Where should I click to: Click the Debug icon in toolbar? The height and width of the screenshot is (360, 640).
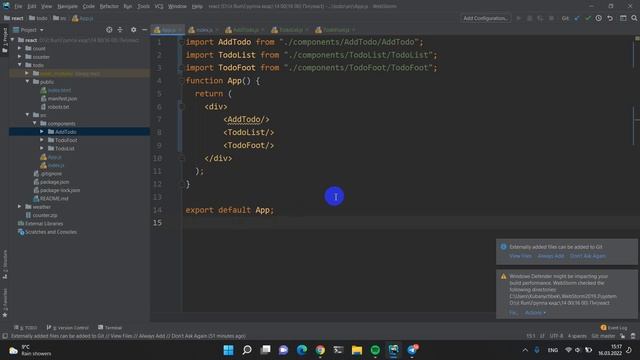pyautogui.click(x=529, y=18)
